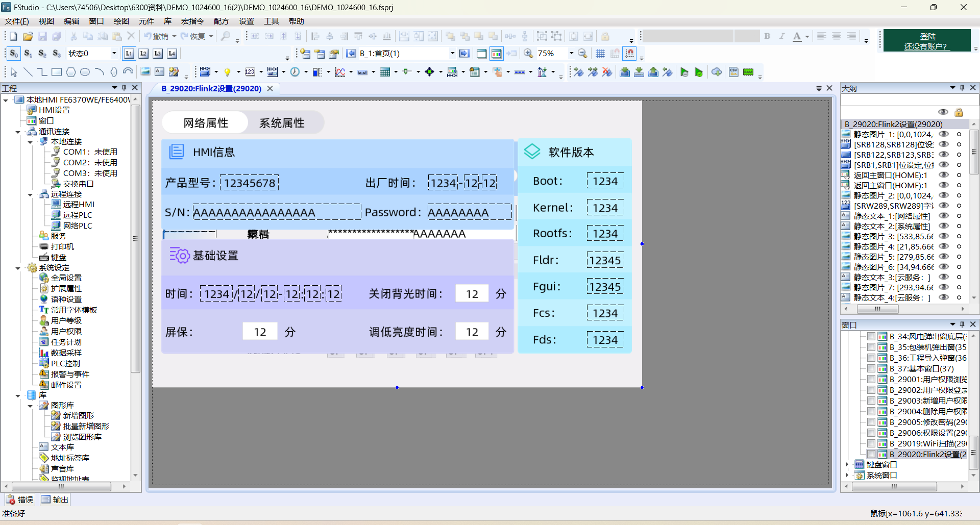Screen dimensions: 980x525
Task: Click the outline panel search input field
Action: [909, 100]
